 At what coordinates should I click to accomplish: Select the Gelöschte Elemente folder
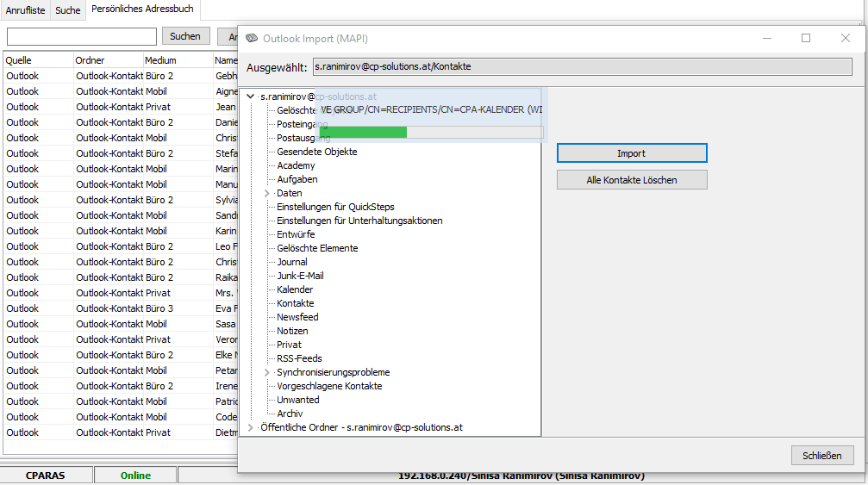coord(317,248)
